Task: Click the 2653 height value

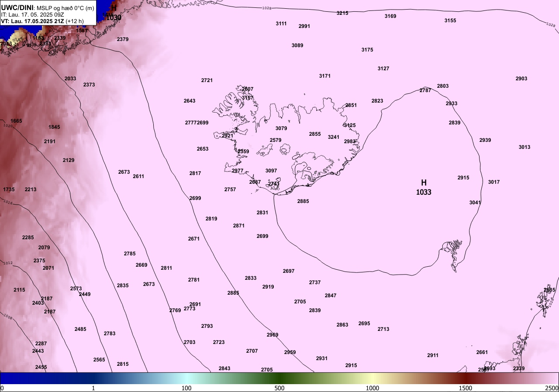Action: [203, 149]
